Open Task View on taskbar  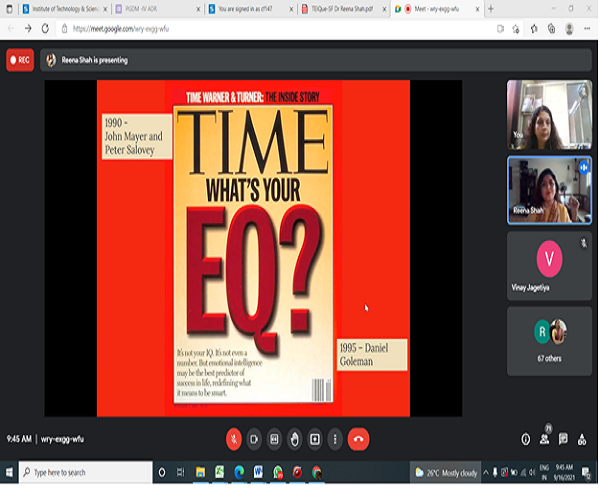tap(181, 472)
